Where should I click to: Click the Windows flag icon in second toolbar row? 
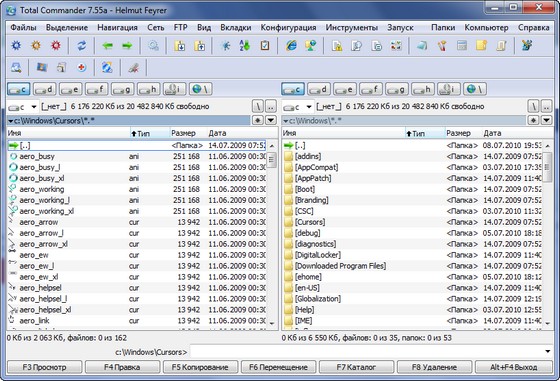tap(42, 67)
